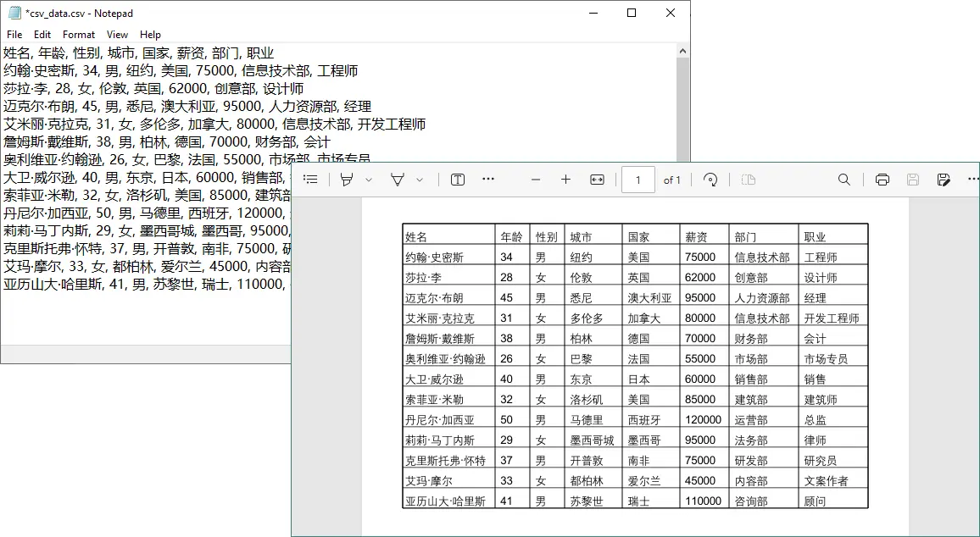Open Notepad's Format menu

(x=79, y=35)
